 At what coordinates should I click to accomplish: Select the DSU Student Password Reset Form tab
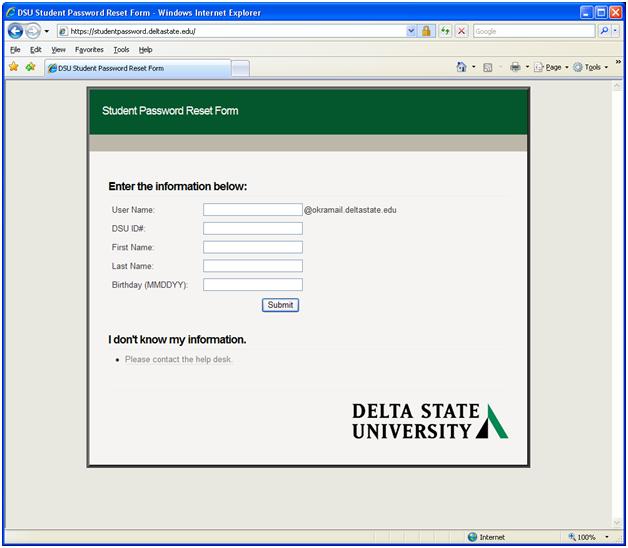point(137,68)
